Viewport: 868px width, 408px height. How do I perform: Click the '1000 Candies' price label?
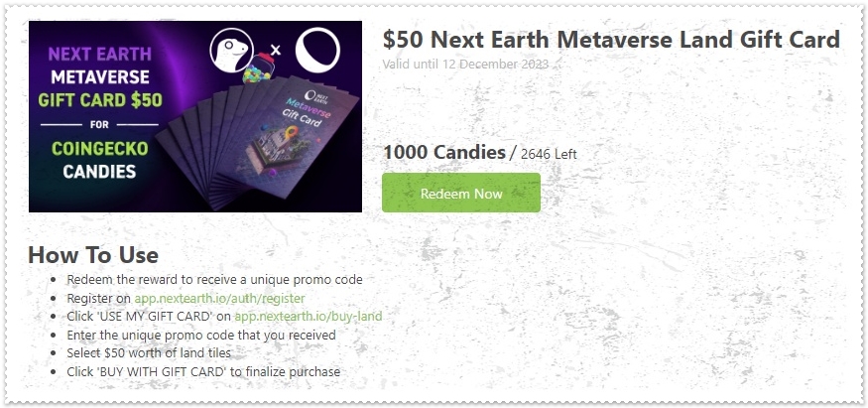pos(444,152)
